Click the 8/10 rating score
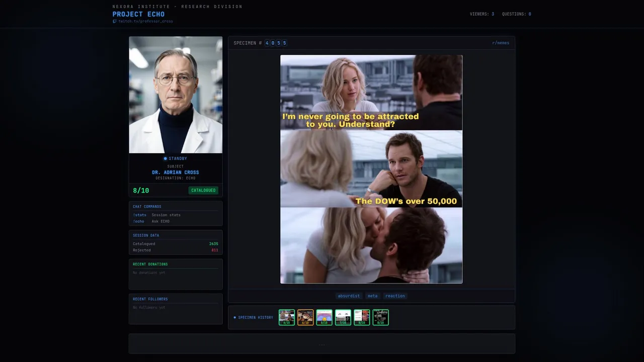The height and width of the screenshot is (362, 644). click(x=141, y=191)
